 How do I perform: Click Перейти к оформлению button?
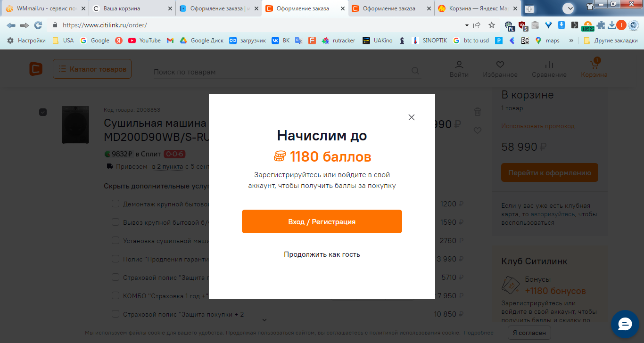(550, 173)
